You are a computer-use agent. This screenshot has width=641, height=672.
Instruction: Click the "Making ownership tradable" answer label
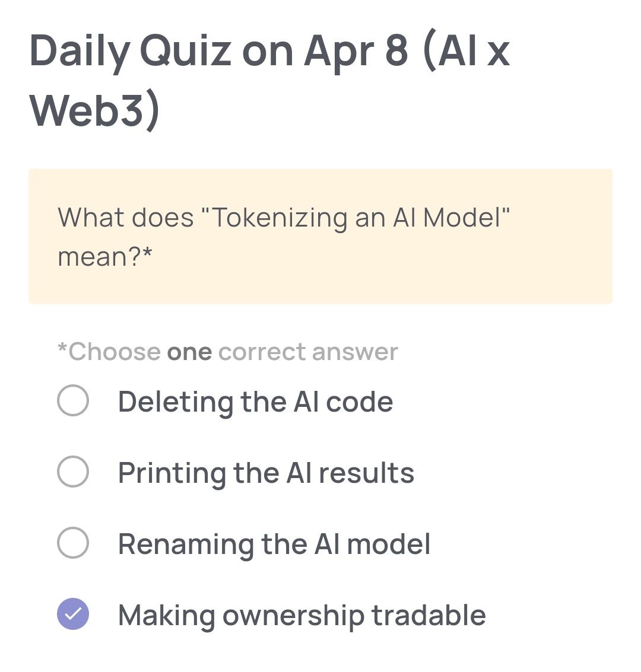tap(301, 614)
